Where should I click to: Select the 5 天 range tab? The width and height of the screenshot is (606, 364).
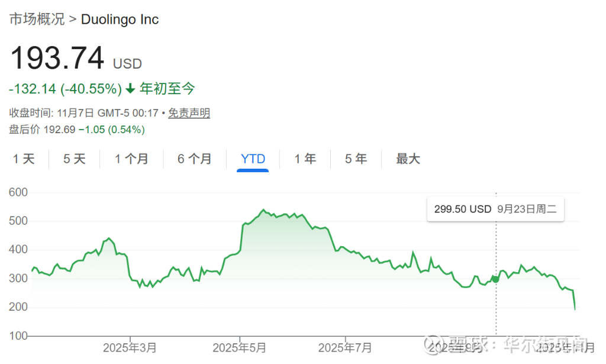[75, 159]
